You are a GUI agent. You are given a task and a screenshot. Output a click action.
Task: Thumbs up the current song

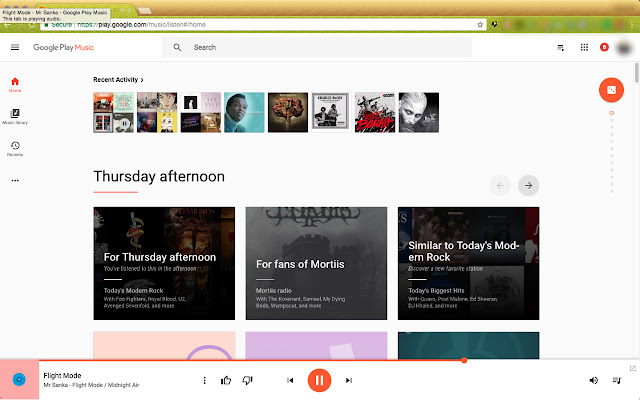(x=226, y=380)
